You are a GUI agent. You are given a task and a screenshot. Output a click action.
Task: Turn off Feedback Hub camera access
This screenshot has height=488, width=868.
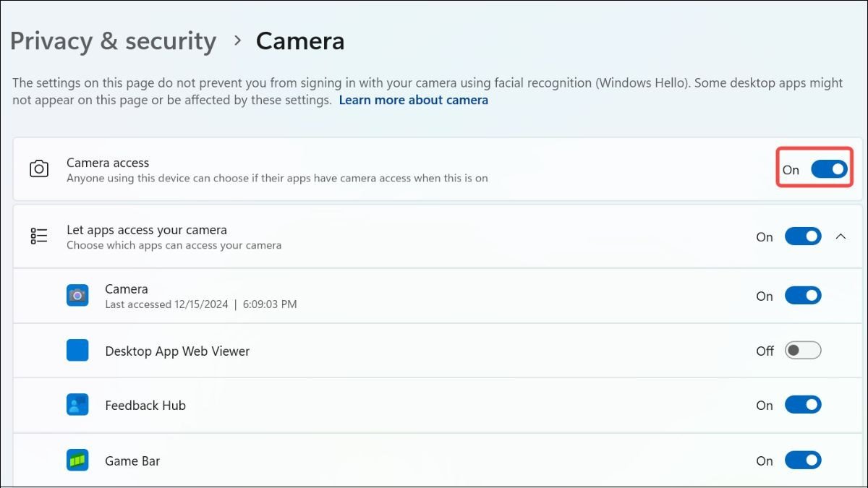coord(803,405)
